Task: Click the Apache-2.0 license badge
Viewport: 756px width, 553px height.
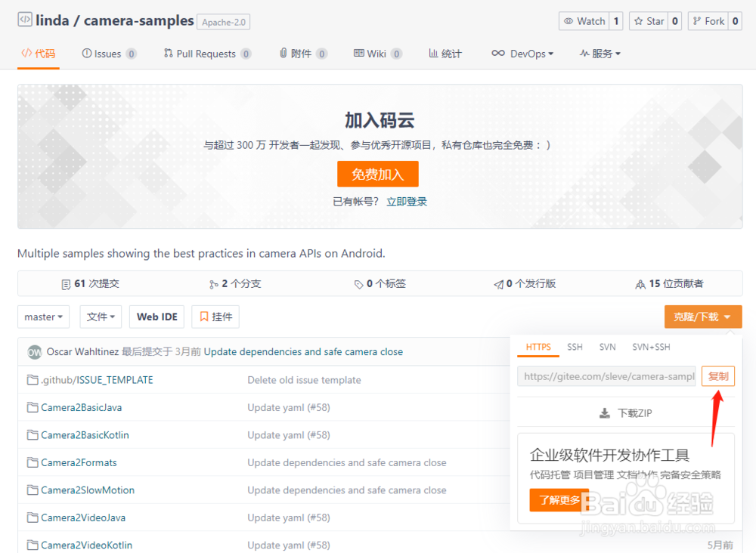Action: coord(223,22)
